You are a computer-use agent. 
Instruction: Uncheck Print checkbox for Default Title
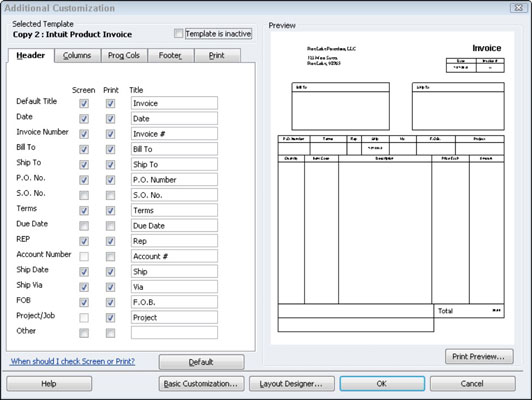point(110,103)
